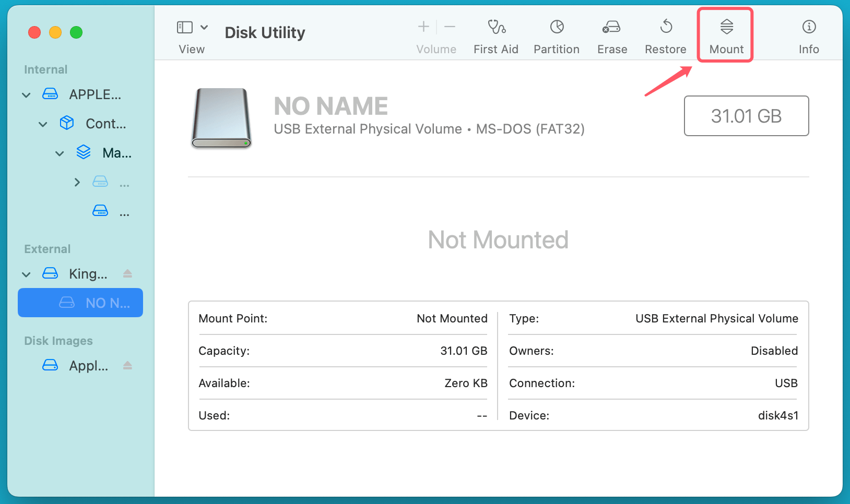Click the 31.01 GB capacity field
Image resolution: width=850 pixels, height=504 pixels.
pyautogui.click(x=746, y=116)
